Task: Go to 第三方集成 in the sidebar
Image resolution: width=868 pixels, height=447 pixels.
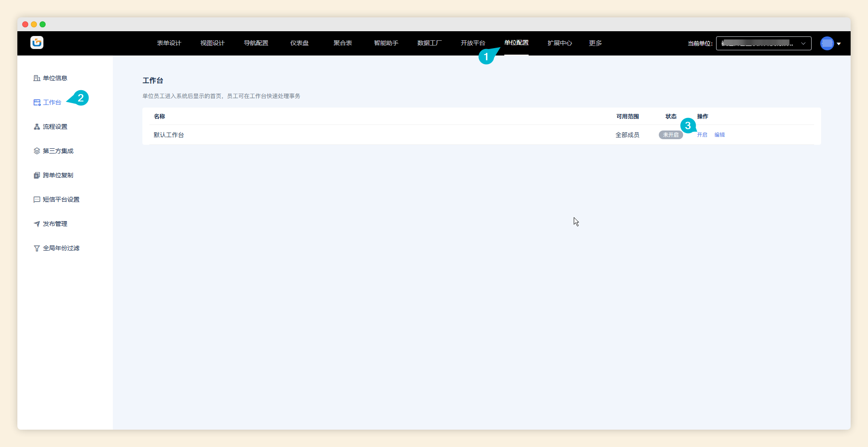Action: (x=58, y=151)
